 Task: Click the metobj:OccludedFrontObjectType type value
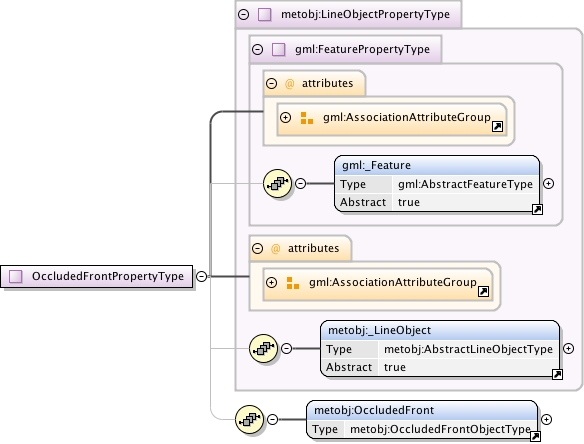coord(440,429)
